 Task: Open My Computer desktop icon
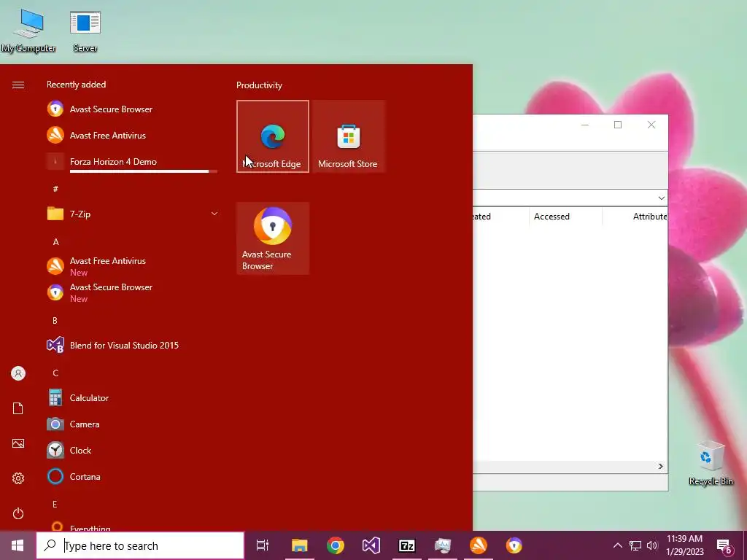(28, 31)
